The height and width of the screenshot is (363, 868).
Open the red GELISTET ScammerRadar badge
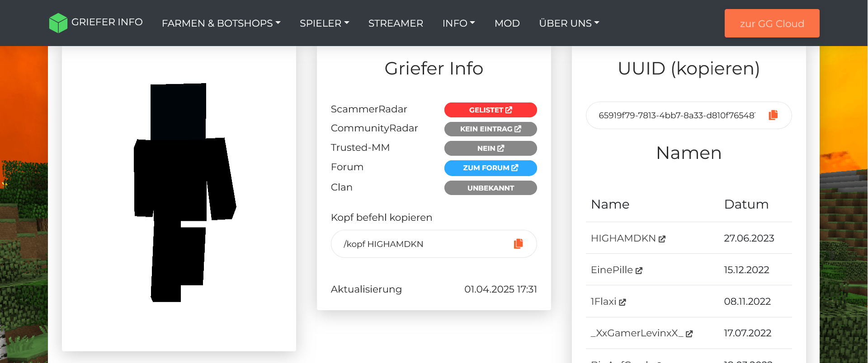click(x=491, y=110)
